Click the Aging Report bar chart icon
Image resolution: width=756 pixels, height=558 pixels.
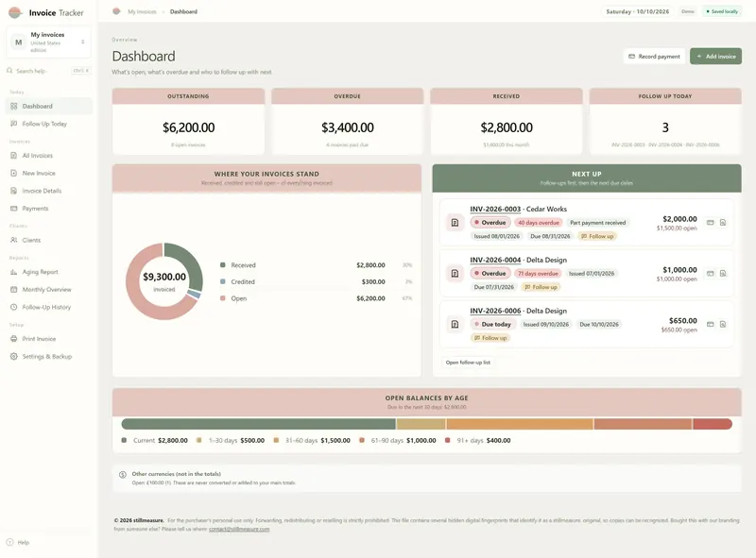pyautogui.click(x=13, y=272)
